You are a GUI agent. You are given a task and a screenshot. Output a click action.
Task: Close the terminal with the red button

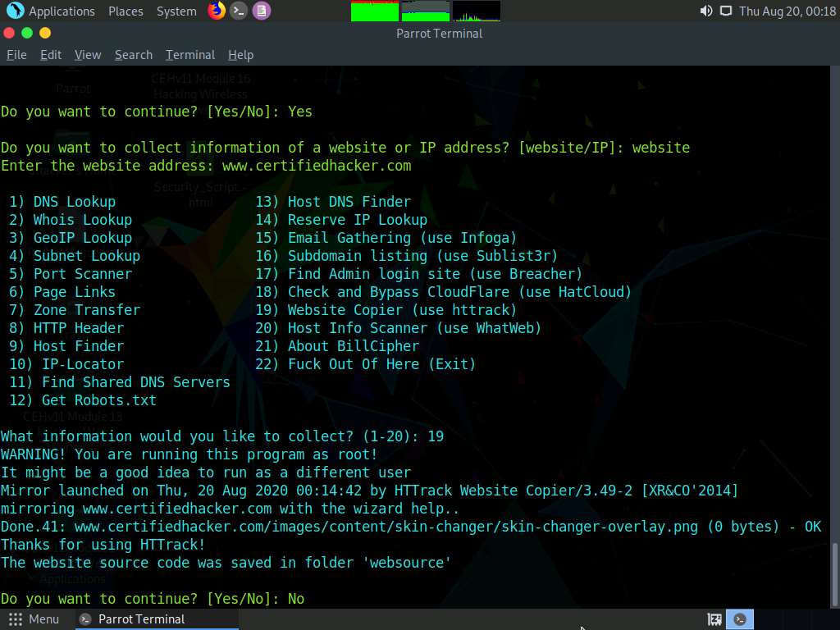click(8, 33)
